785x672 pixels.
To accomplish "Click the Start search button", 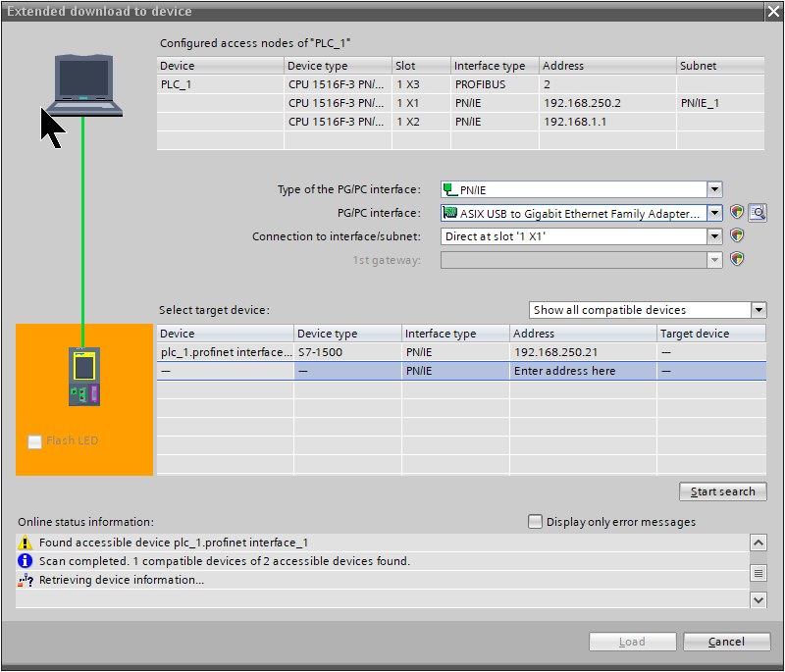I will click(x=722, y=491).
